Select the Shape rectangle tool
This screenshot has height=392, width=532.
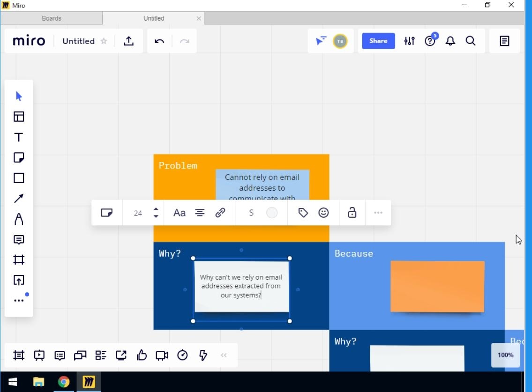(19, 178)
